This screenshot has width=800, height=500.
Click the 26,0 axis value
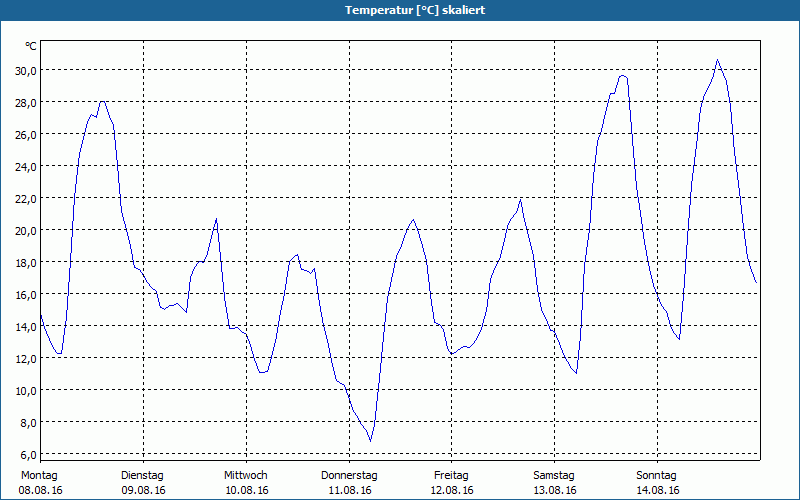[26, 135]
